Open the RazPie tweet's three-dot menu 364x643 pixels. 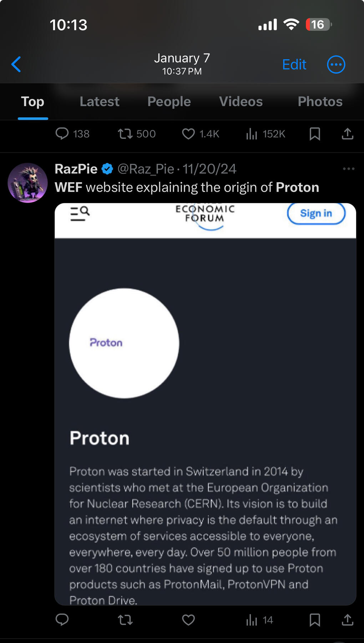click(x=348, y=169)
